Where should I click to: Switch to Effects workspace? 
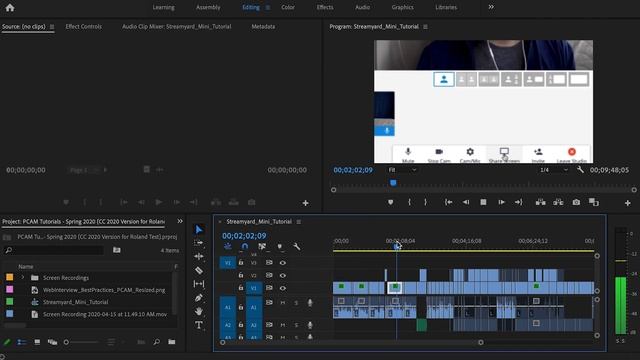tap(325, 7)
